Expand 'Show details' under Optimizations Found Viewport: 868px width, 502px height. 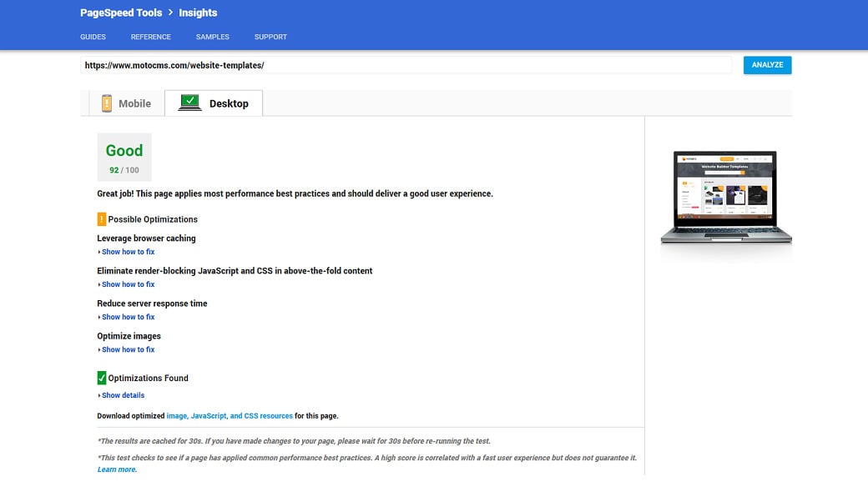pos(123,395)
